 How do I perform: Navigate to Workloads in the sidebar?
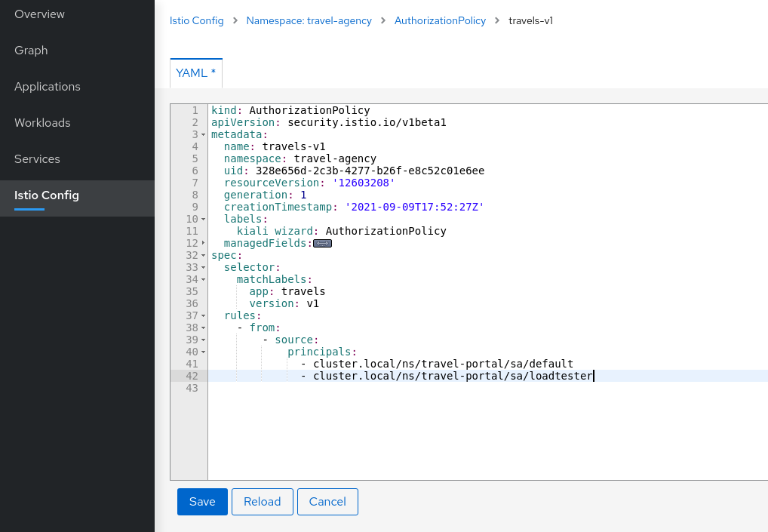pos(42,123)
